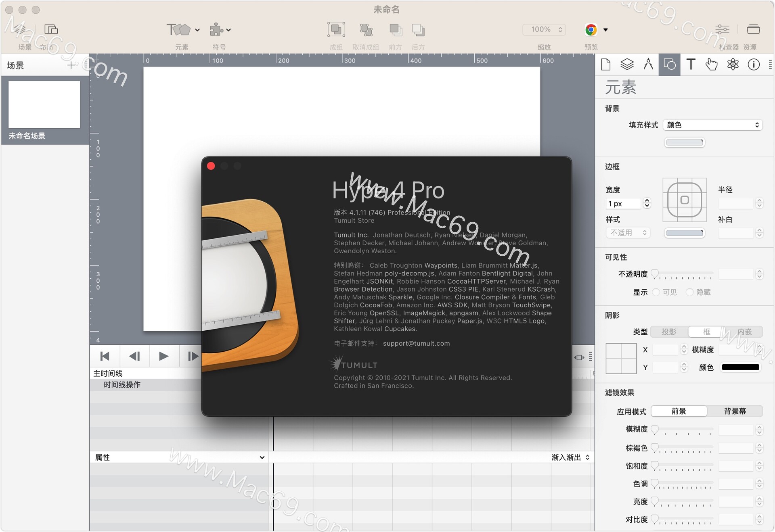Open the Scene layers inspector icon
Image resolution: width=775 pixels, height=532 pixels.
pyautogui.click(x=627, y=65)
